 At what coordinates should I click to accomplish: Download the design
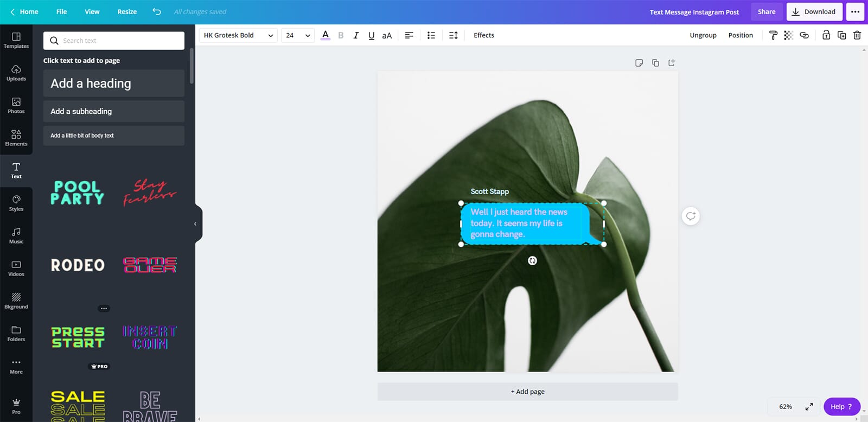click(x=814, y=11)
